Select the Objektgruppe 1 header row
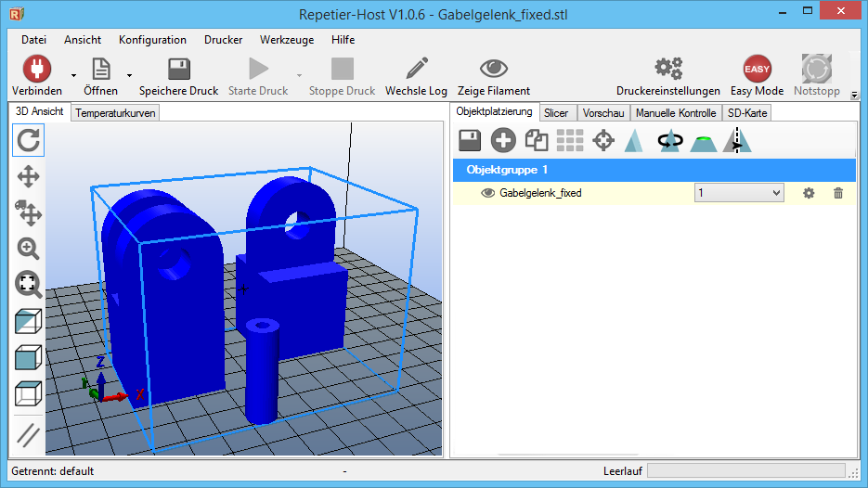868x488 pixels. click(x=654, y=170)
